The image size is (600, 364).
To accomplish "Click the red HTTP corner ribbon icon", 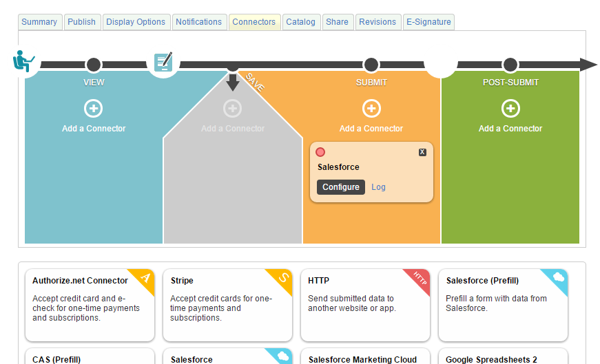I will coord(420,279).
